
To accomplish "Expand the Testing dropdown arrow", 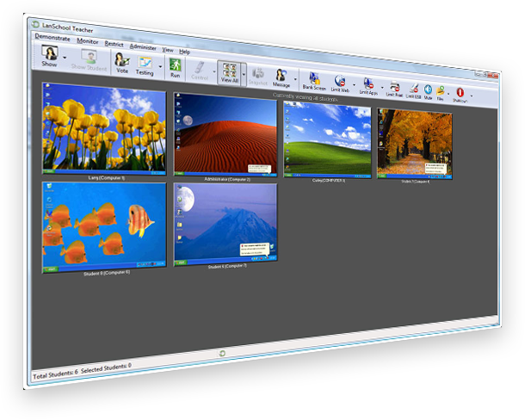I will 160,66.
